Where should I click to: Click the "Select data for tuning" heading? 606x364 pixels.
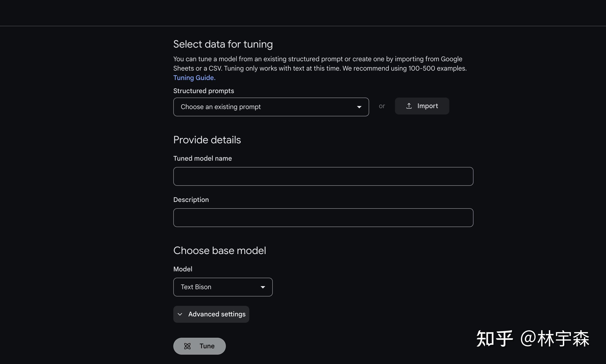[223, 44]
